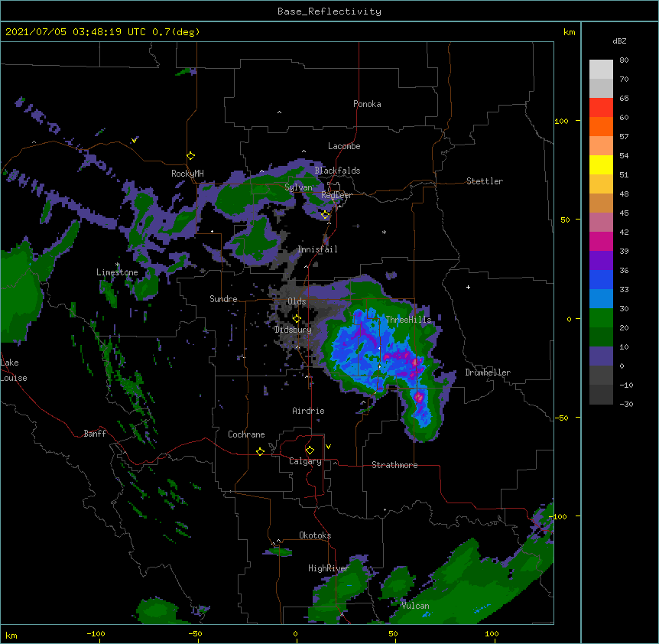Screen dimensions: 659x644
Task: Click the southern pink storm core above Strathmore
Action: [x=418, y=397]
